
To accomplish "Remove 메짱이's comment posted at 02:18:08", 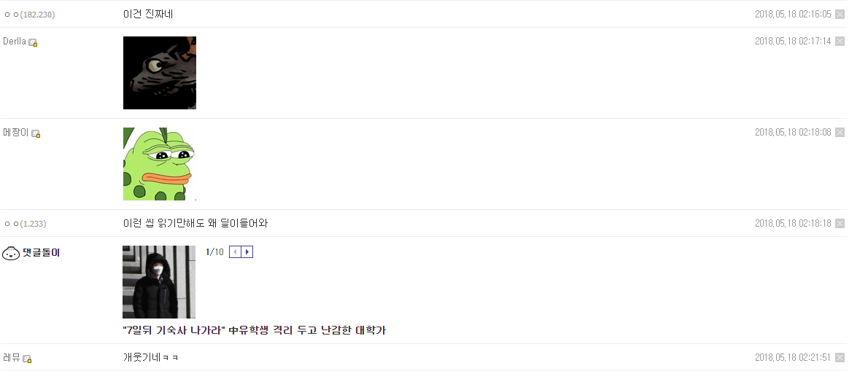I will pyautogui.click(x=840, y=133).
